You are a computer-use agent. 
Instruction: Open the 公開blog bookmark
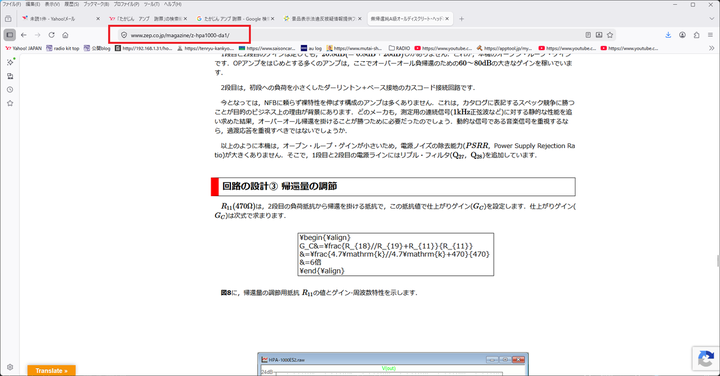97,48
